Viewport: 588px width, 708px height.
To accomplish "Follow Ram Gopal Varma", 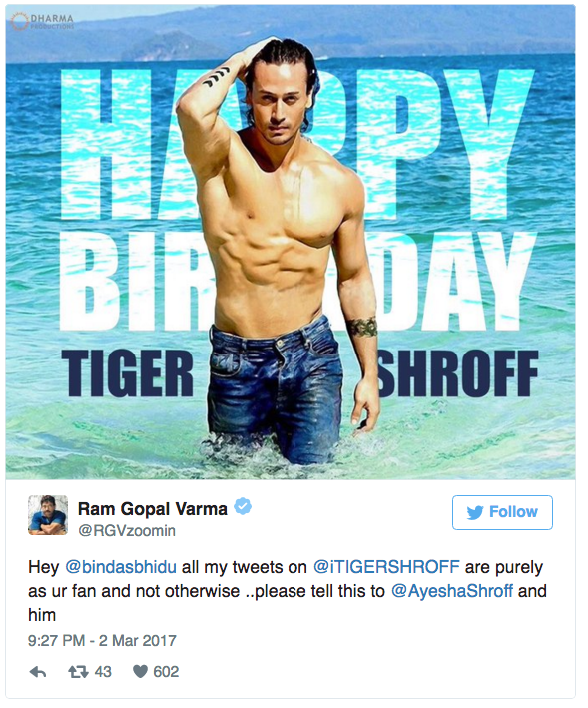I will coord(502,512).
